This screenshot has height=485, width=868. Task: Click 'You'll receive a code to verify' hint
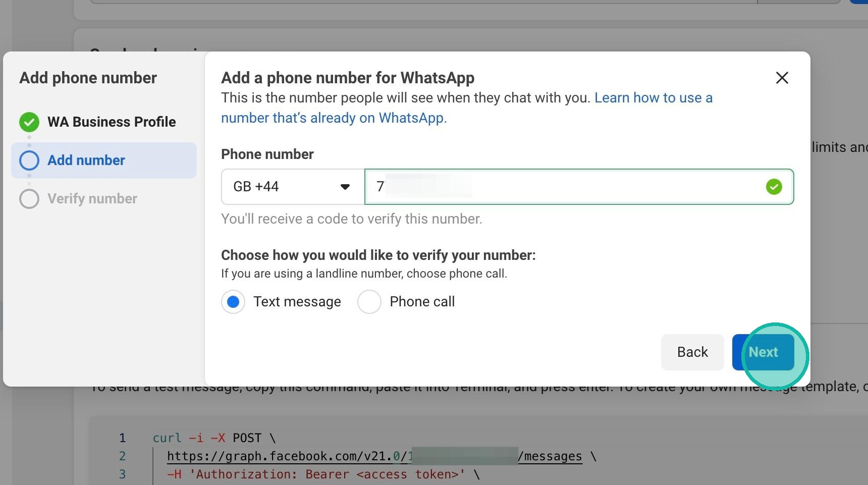coord(352,219)
